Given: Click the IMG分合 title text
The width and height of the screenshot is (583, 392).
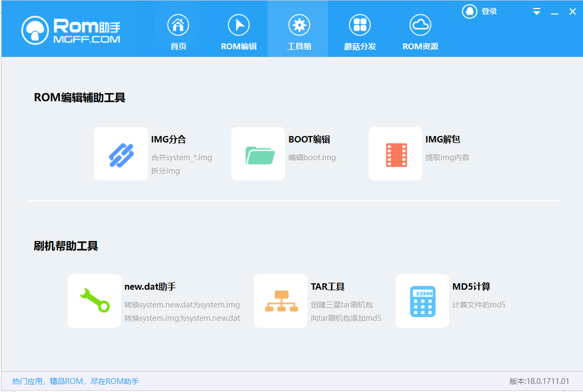Looking at the screenshot, I should point(168,139).
